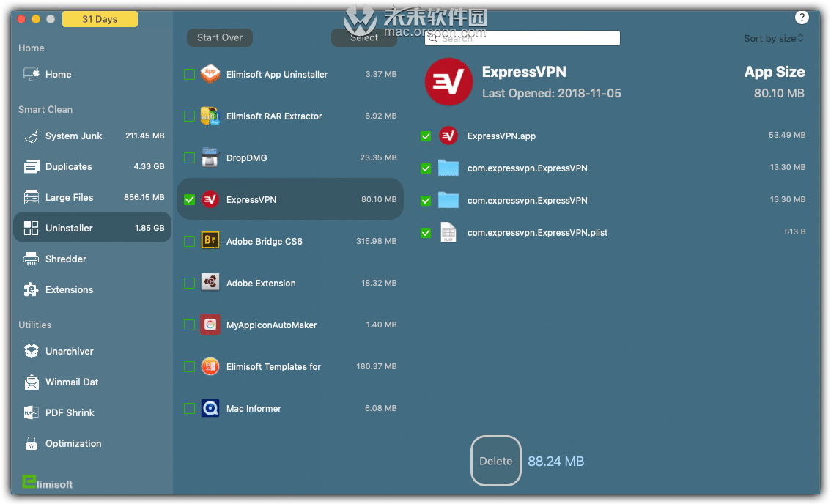The width and height of the screenshot is (831, 504).
Task: Click the Adobe Extension app icon
Action: [x=210, y=283]
